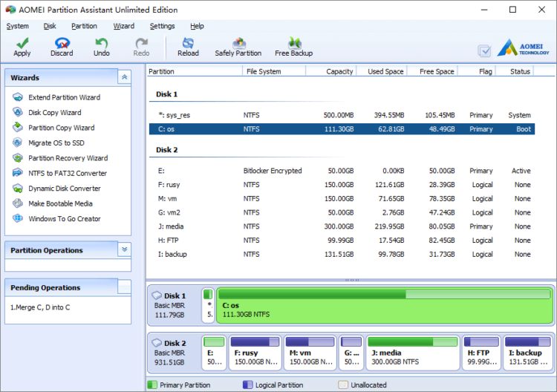Open the Settings menu

tap(163, 26)
